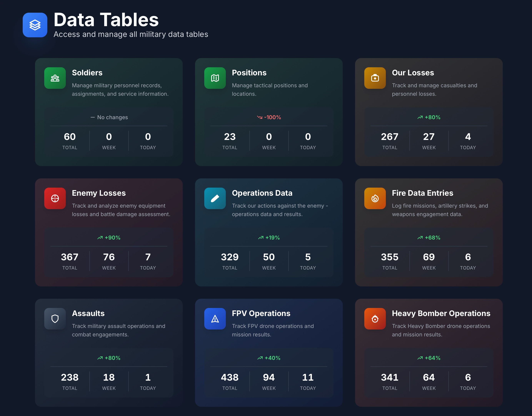
Task: Click the Enemy Losses week value 76
Action: click(x=109, y=257)
